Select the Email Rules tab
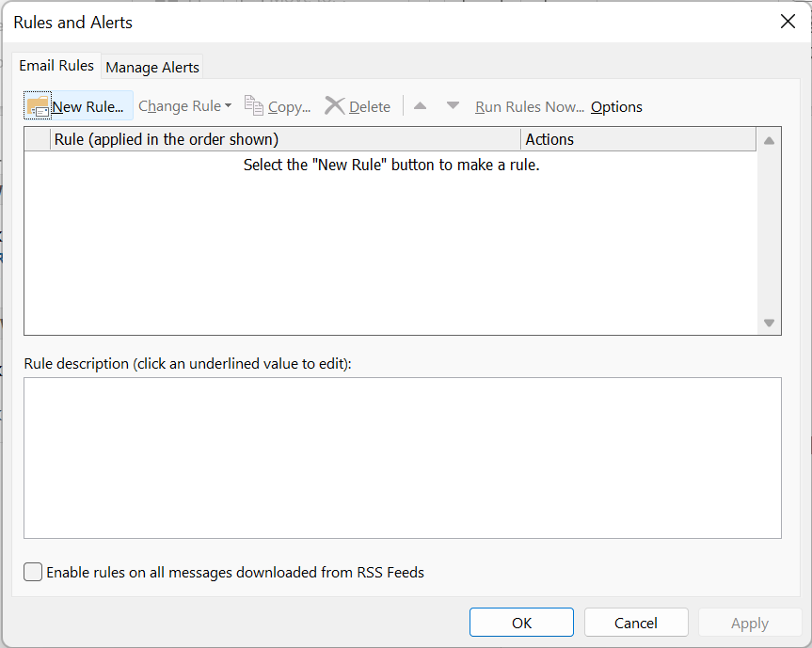This screenshot has width=812, height=648. pos(56,66)
